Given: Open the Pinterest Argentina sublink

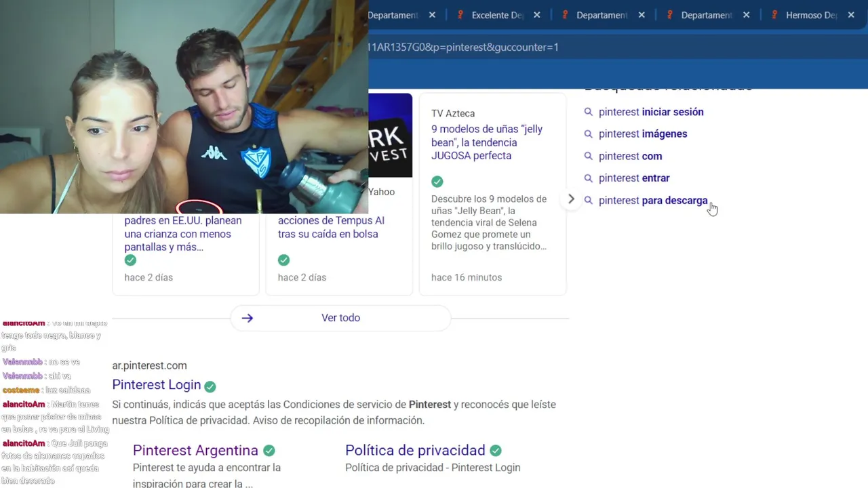Looking at the screenshot, I should [x=195, y=451].
